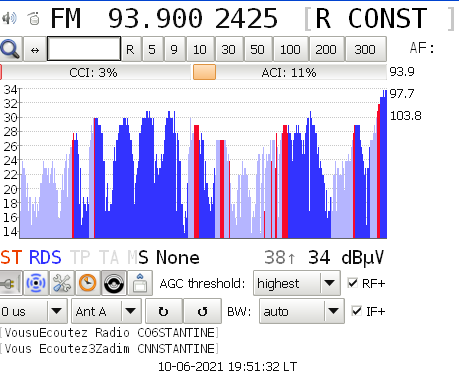
Task: Click the signal level graph
Action: coord(203,163)
